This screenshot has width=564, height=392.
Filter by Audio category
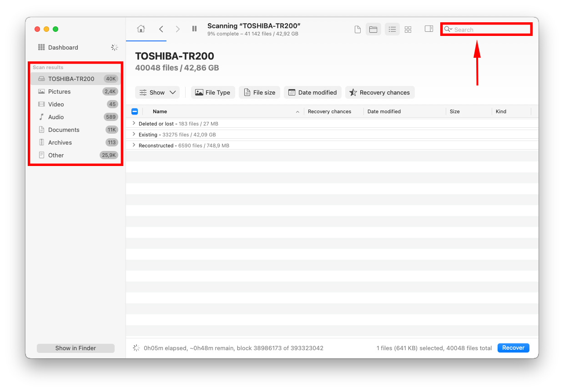[76, 117]
